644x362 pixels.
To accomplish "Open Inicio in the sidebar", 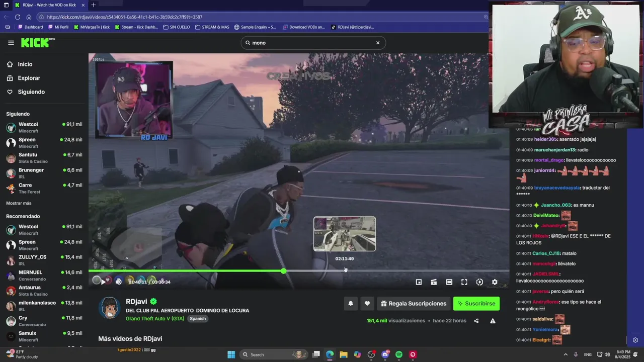I will 20,64.
